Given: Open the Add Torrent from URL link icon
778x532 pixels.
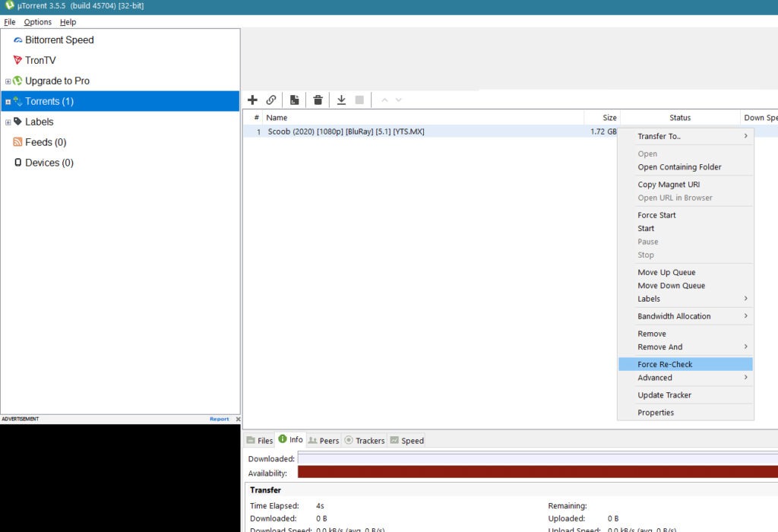Looking at the screenshot, I should [272, 100].
